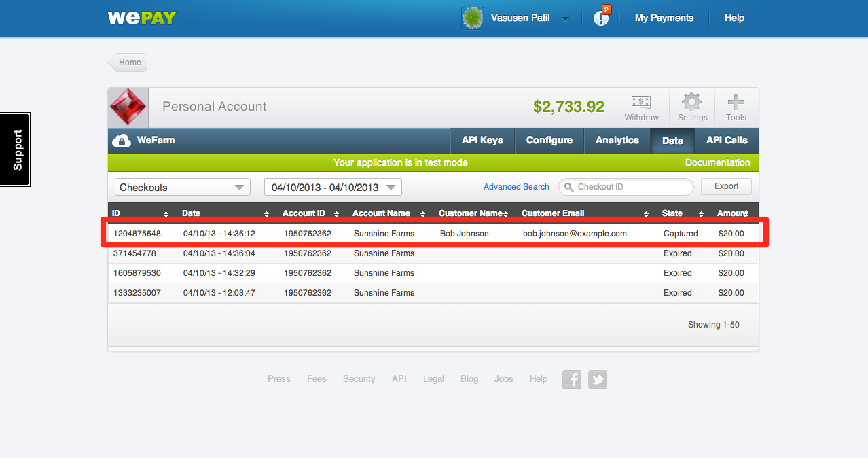Select checkout ID 371454778
Viewport: 868px width, 458px height.
pyautogui.click(x=134, y=253)
